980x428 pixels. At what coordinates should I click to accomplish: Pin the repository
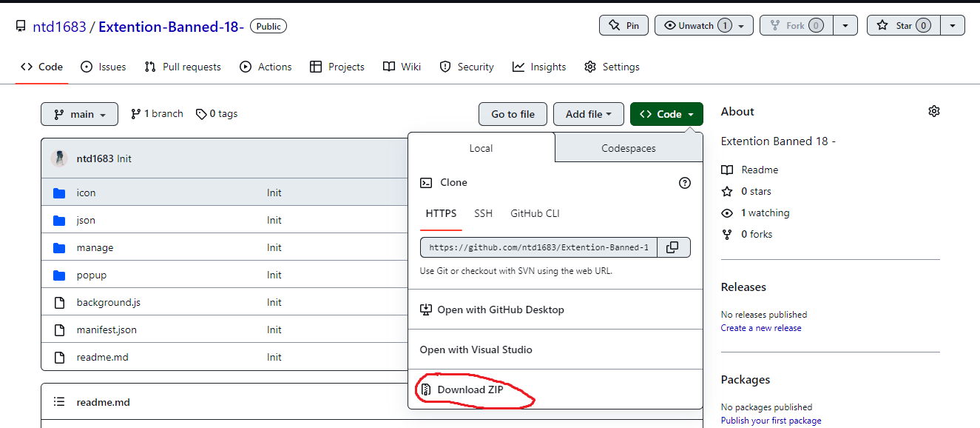click(x=624, y=25)
